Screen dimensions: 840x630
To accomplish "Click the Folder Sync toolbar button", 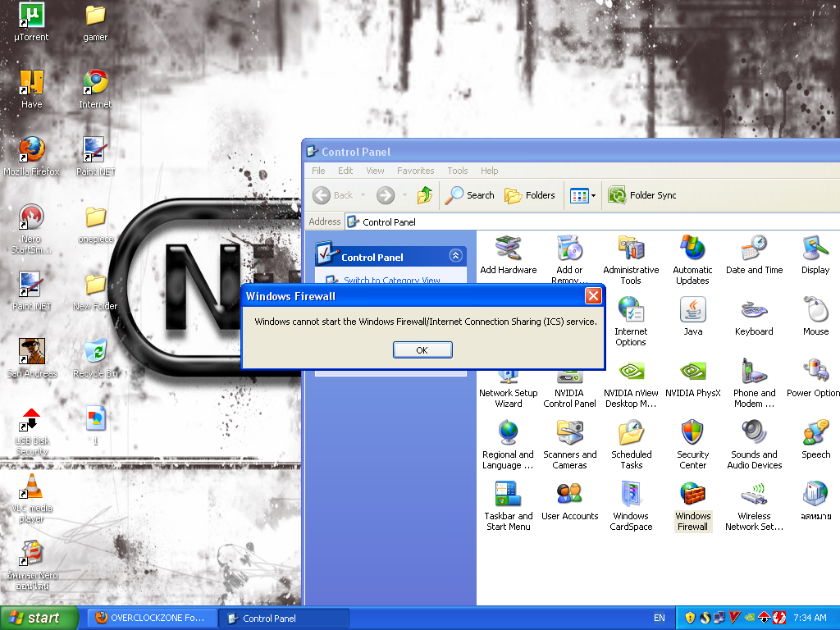I will tap(642, 195).
